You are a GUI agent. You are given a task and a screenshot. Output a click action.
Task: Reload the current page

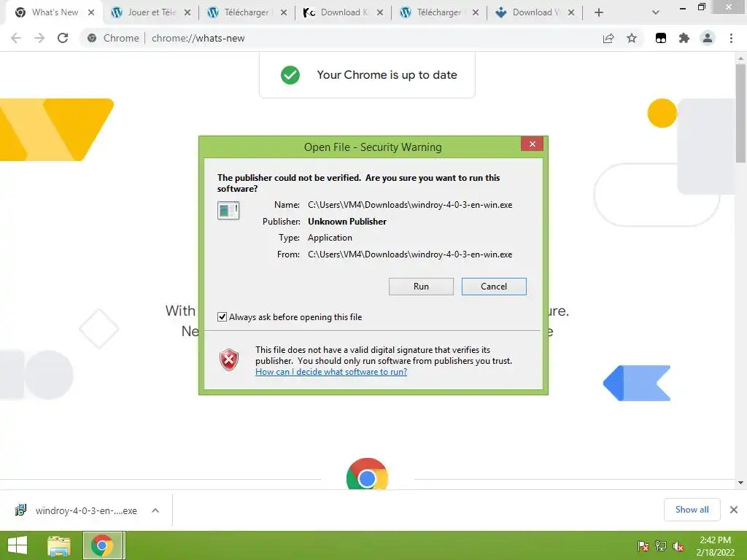pyautogui.click(x=63, y=38)
